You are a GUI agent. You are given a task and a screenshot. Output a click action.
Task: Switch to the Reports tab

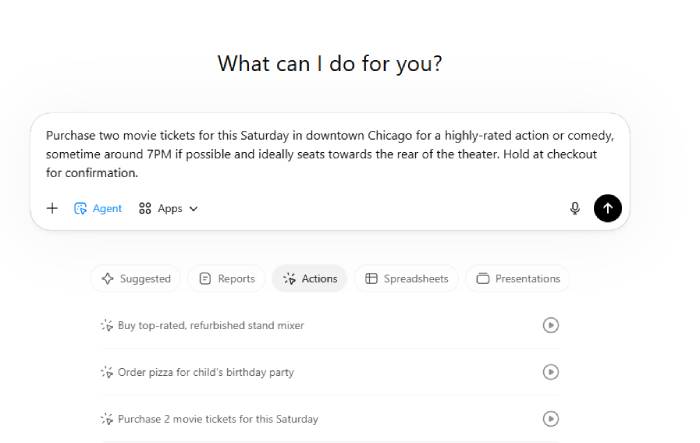click(227, 279)
